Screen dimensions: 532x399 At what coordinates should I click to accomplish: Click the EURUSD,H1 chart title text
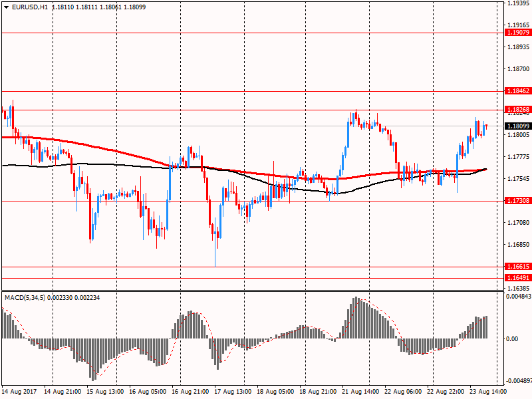pyautogui.click(x=30, y=7)
